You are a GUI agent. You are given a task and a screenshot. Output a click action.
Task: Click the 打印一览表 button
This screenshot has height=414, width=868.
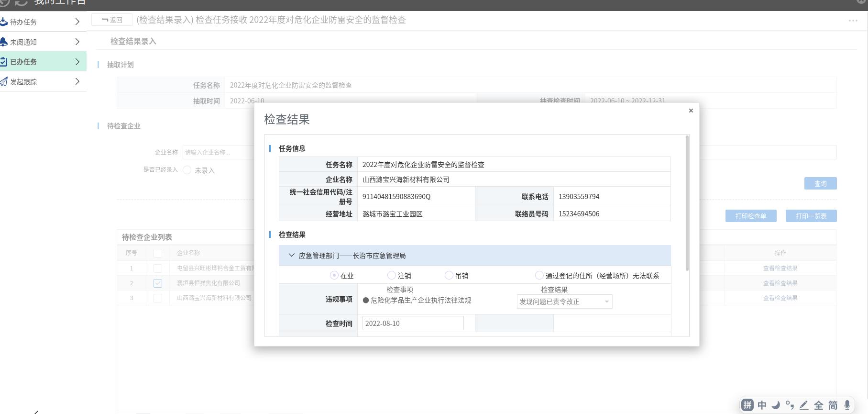(x=811, y=216)
